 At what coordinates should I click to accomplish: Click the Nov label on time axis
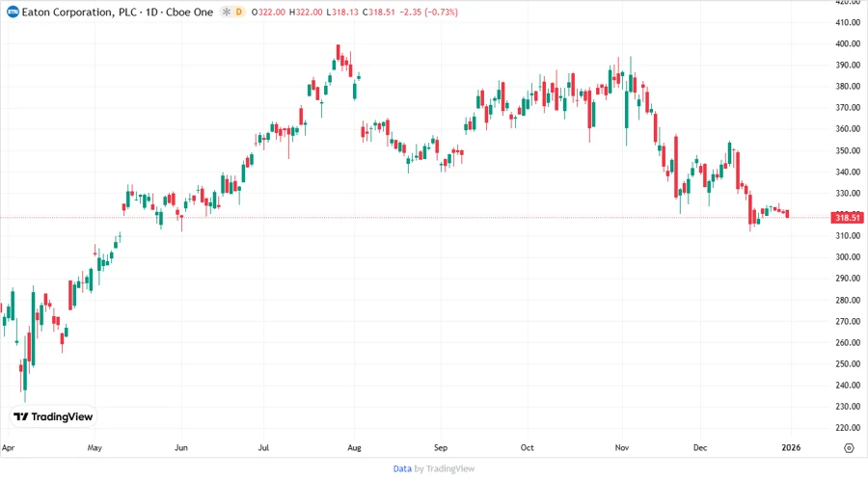point(622,448)
